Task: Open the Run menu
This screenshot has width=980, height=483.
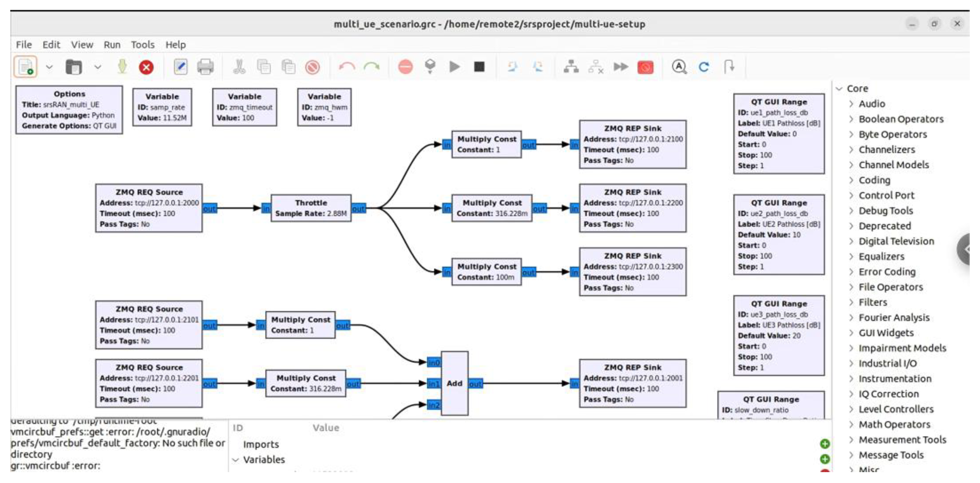Action: [112, 45]
